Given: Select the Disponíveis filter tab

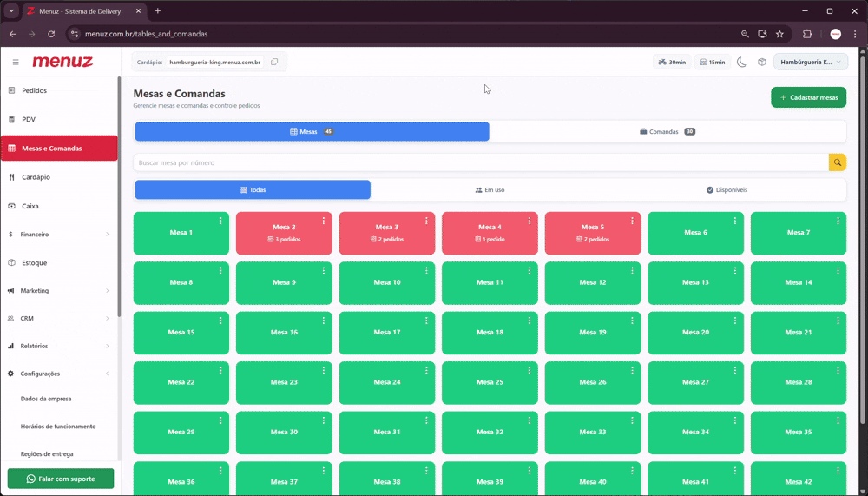Looking at the screenshot, I should (727, 189).
